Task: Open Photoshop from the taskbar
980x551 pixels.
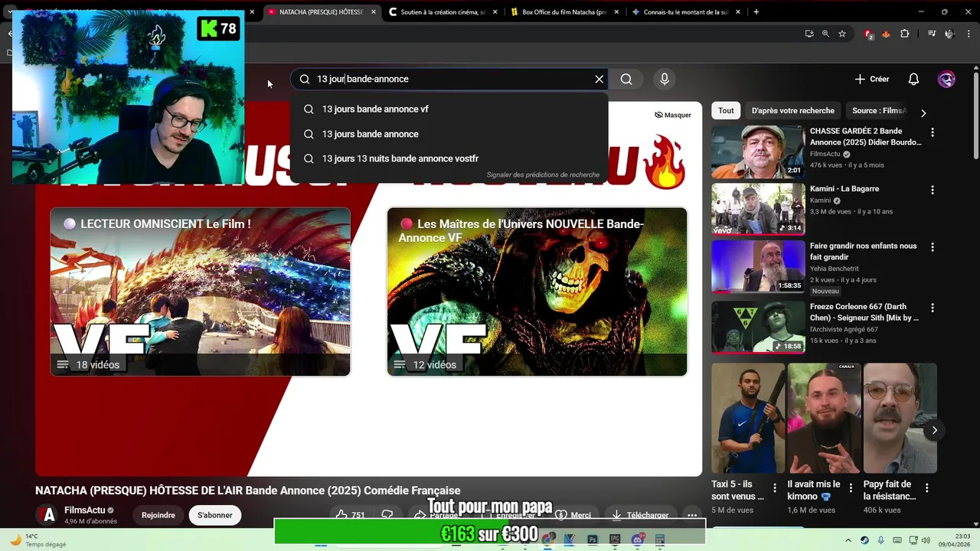Action: 593,540
